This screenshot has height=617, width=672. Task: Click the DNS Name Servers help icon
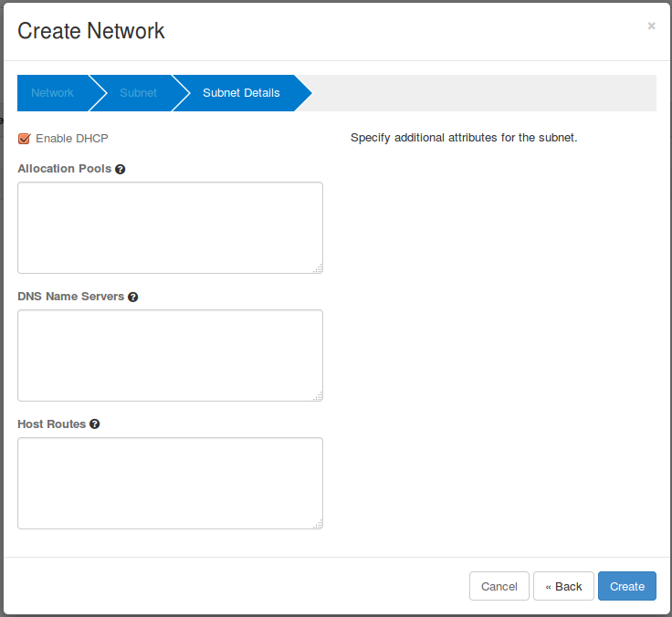coord(133,297)
